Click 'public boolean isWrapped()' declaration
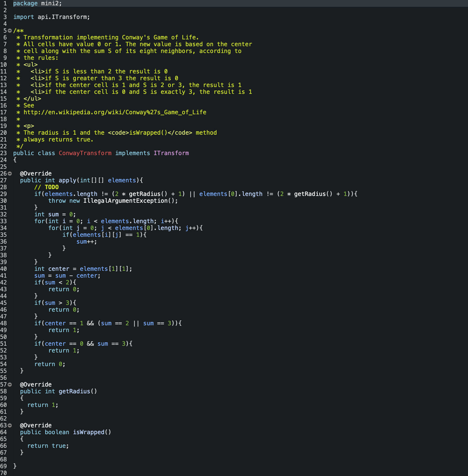The height and width of the screenshot is (476, 468). [x=66, y=432]
